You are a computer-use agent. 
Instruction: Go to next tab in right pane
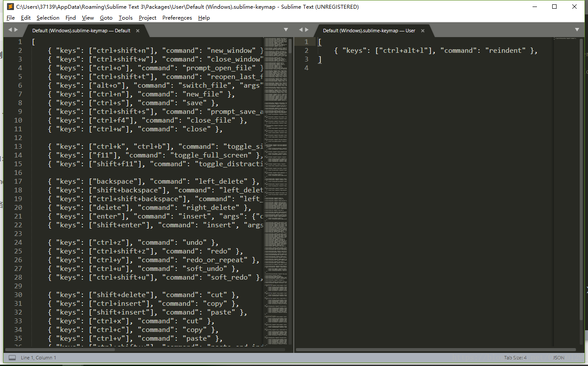point(307,30)
